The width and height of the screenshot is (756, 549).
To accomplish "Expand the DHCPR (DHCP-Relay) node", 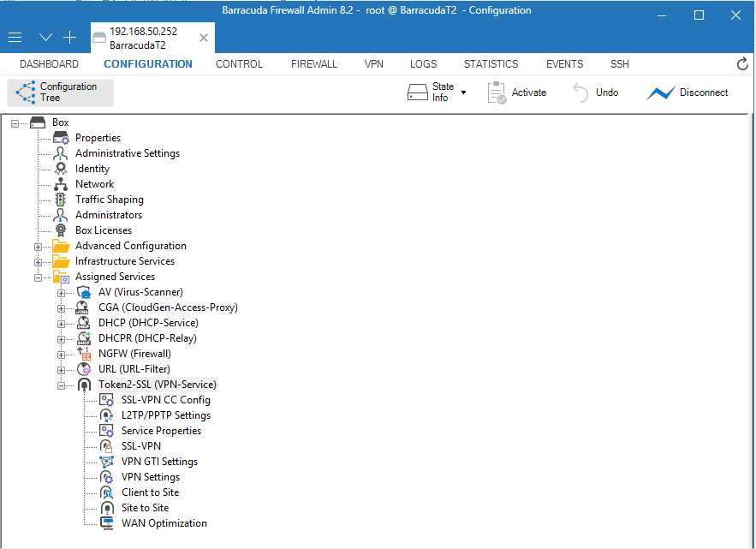I will 62,340.
